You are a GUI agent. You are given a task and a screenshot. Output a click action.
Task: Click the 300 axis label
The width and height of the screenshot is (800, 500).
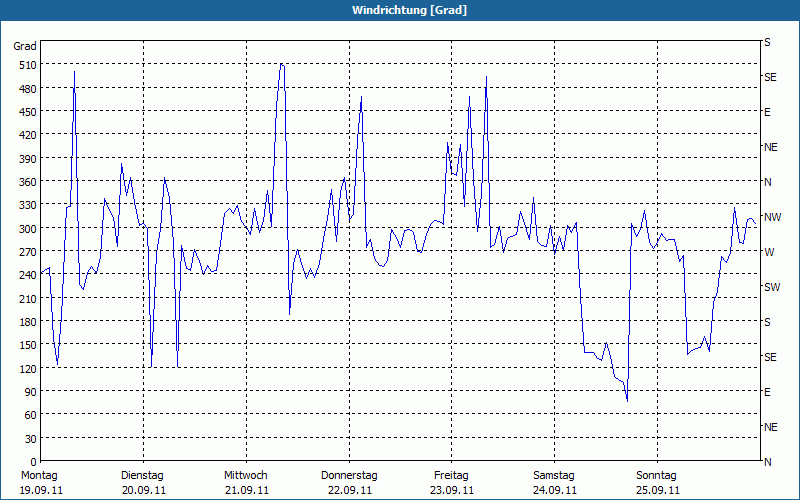28,229
